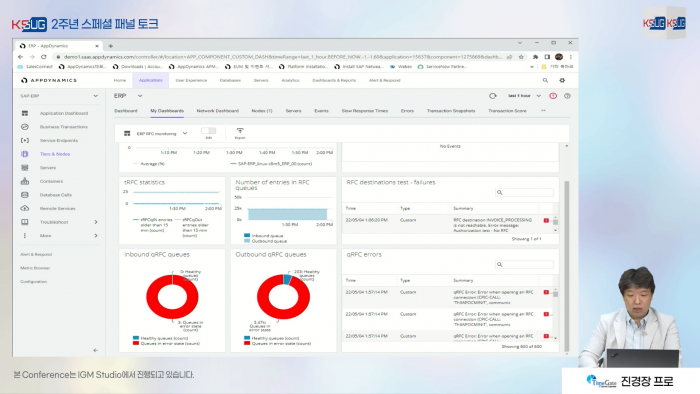Click the browser address bar

[x=283, y=57]
